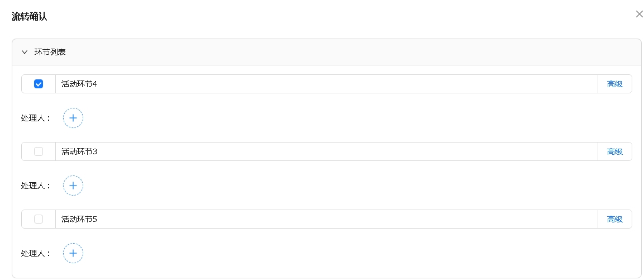Add a handler for 活动环节5
The height and width of the screenshot is (280, 644).
pos(73,253)
